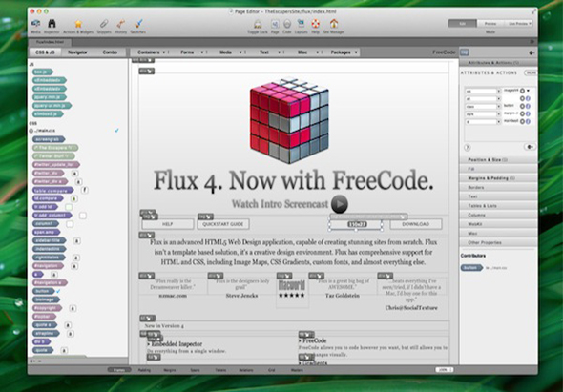Select the .button contributor tag
This screenshot has width=563, height=392.
point(471,268)
